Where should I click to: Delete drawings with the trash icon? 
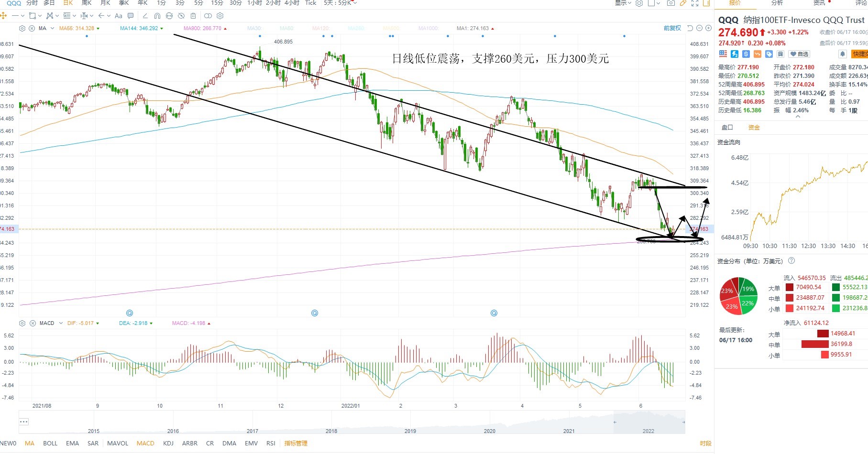tap(193, 16)
